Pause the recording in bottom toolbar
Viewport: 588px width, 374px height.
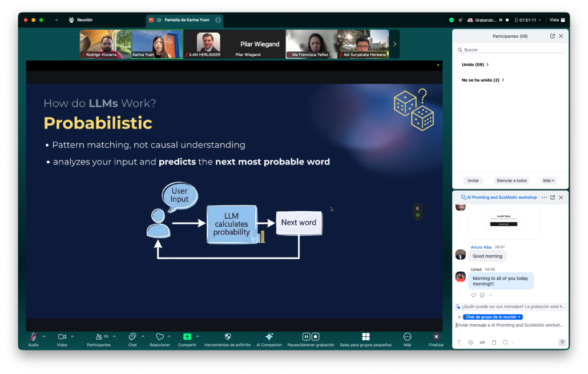(306, 337)
